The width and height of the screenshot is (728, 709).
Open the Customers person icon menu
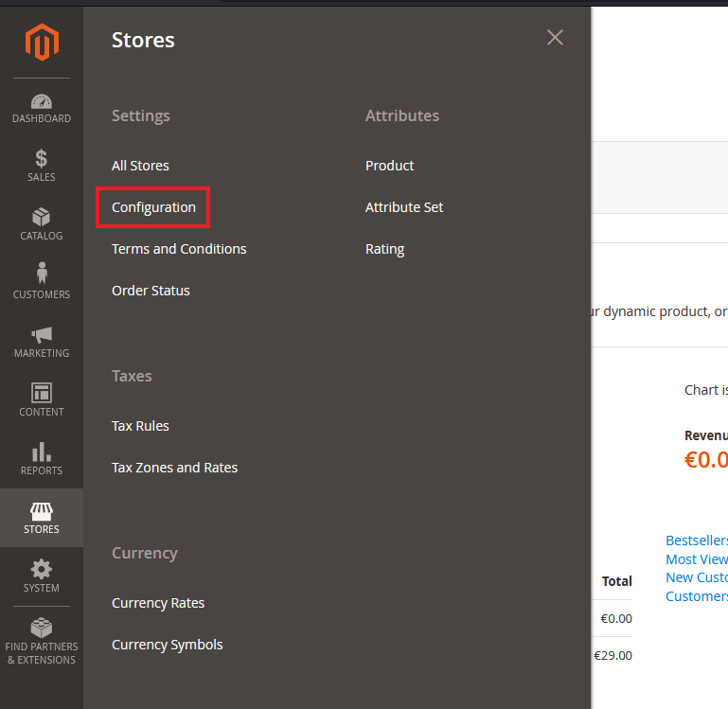42,275
